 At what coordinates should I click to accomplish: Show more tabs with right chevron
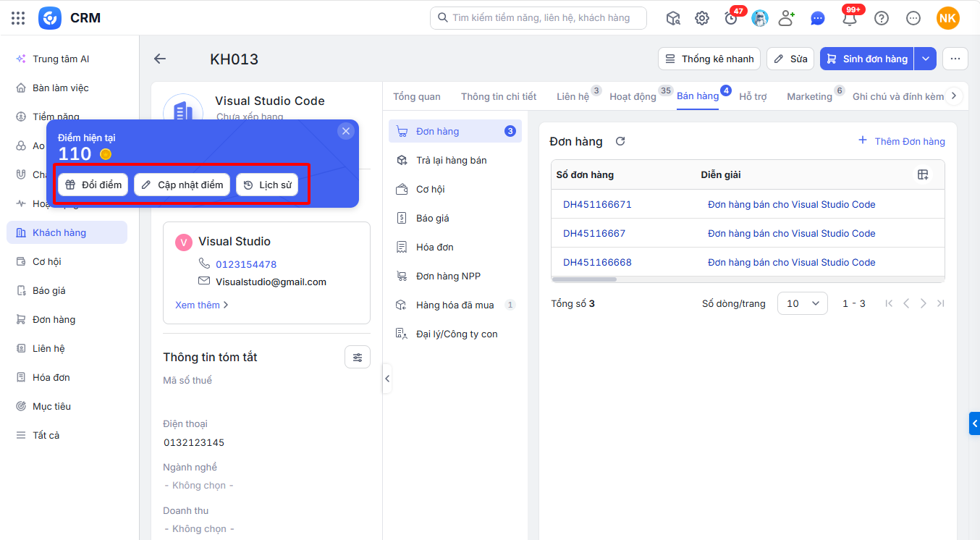pyautogui.click(x=954, y=96)
